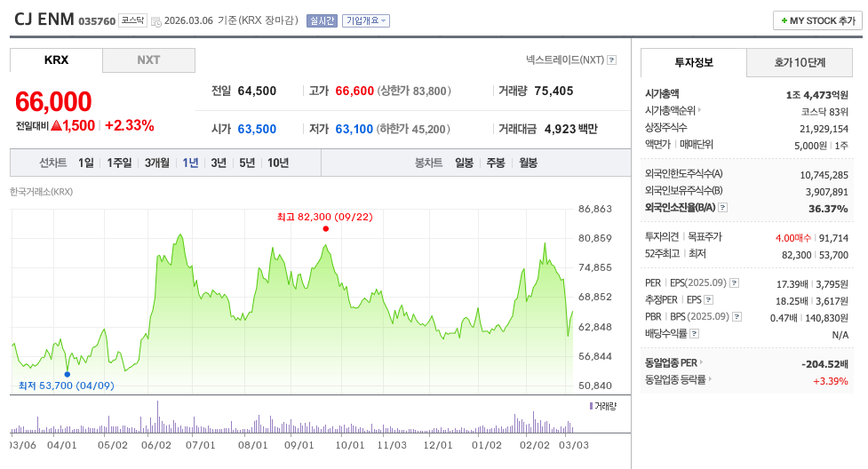
Task: Open the help icon beside 넥스트레이드(NXT)
Action: click(612, 60)
